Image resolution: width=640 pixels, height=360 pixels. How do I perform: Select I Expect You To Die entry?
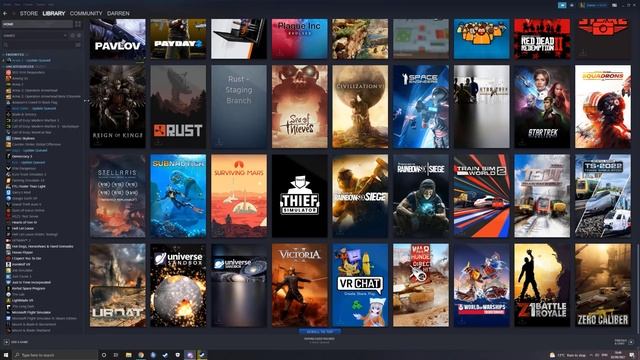coord(27,258)
